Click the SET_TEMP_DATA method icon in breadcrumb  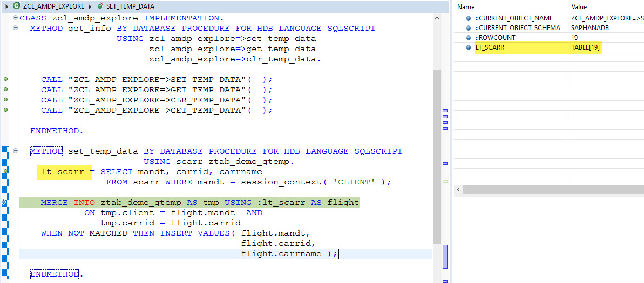(x=101, y=6)
